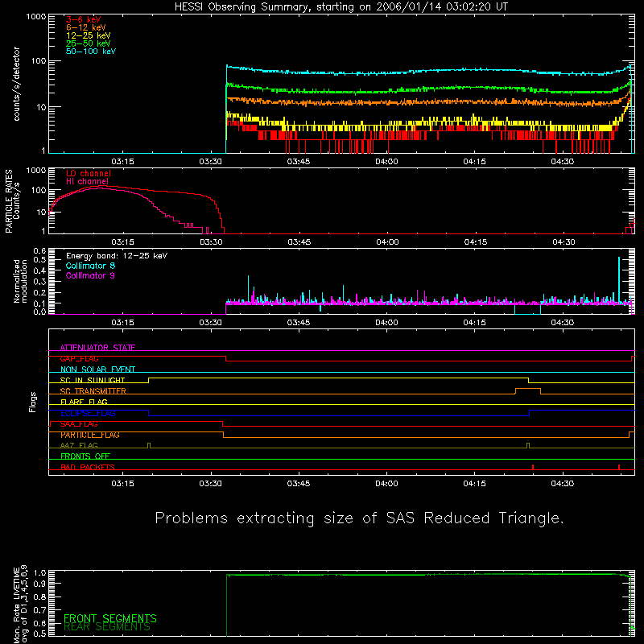Screen dimensions: 644x644
Task: Select the red 3-6 keV legend entry
Action: tap(84, 19)
